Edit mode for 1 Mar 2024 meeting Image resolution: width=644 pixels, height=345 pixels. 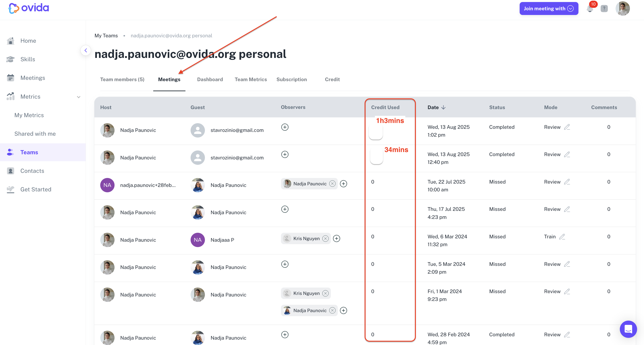[567, 291]
